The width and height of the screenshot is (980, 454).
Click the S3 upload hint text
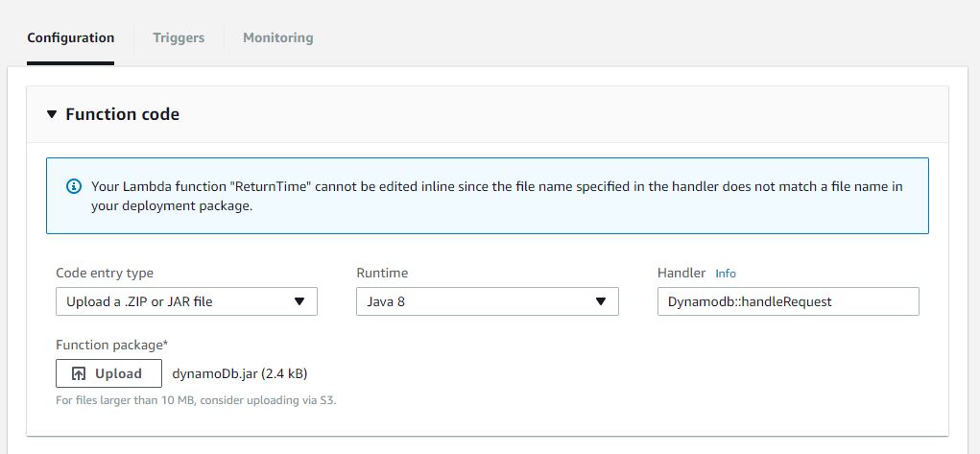coord(196,400)
